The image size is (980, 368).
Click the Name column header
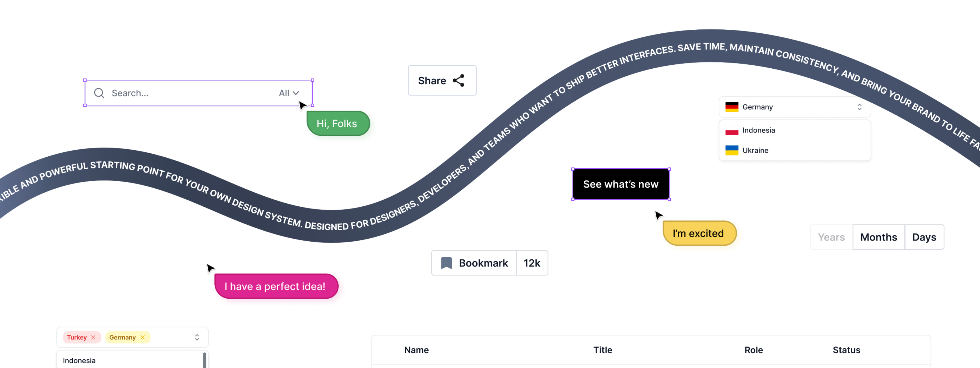(x=416, y=350)
